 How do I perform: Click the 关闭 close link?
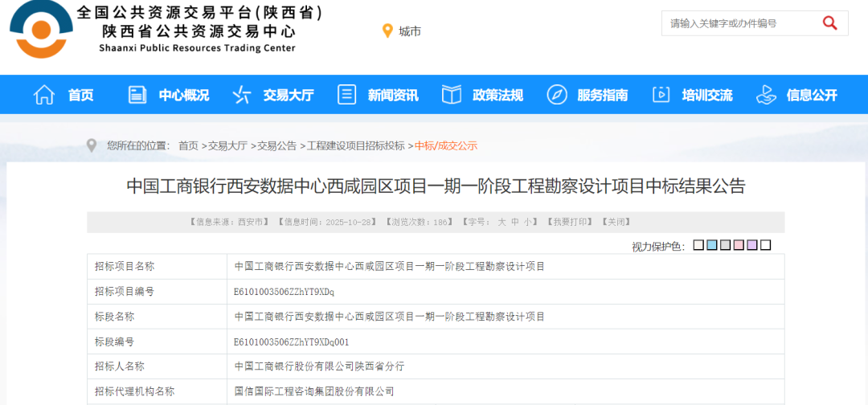(616, 222)
